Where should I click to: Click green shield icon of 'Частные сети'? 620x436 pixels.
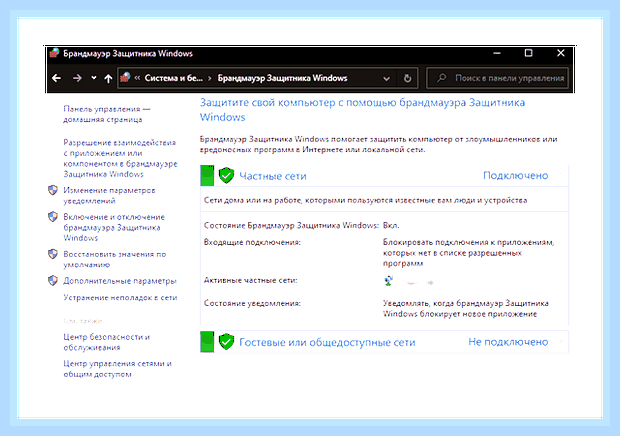[x=226, y=176]
